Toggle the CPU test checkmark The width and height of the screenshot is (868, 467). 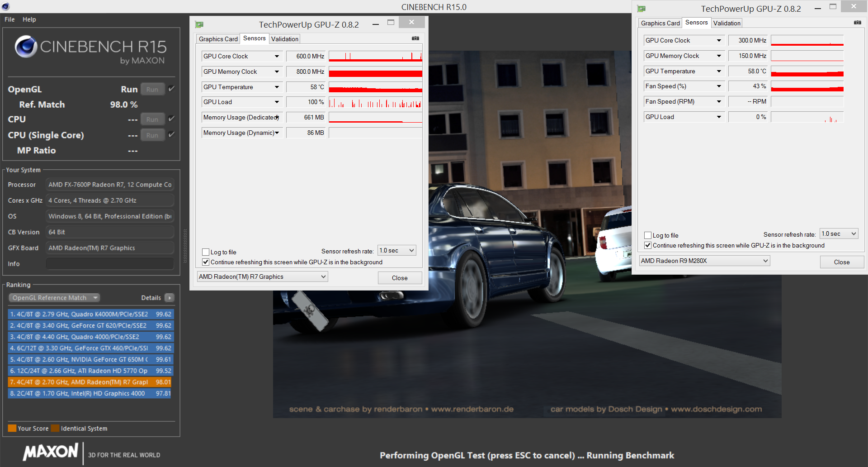click(x=171, y=119)
